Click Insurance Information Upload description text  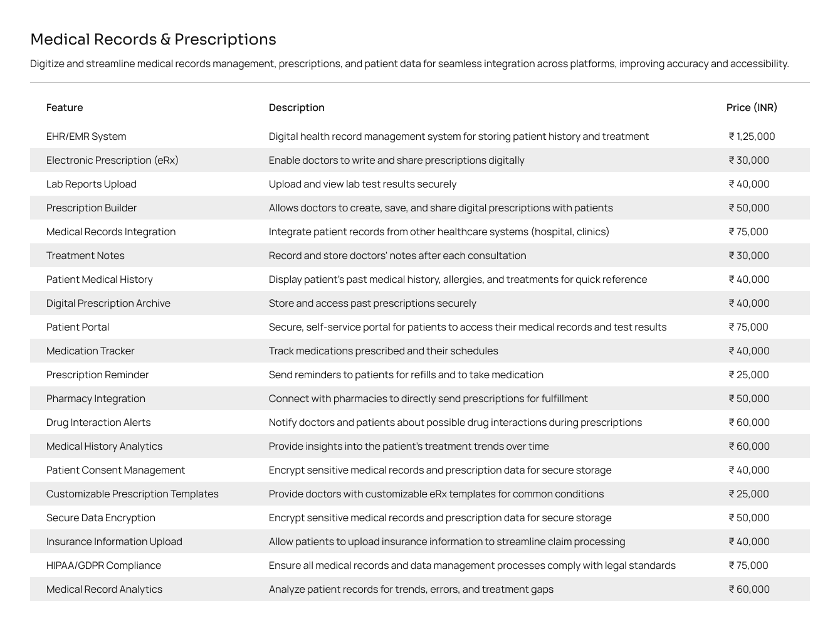click(447, 541)
